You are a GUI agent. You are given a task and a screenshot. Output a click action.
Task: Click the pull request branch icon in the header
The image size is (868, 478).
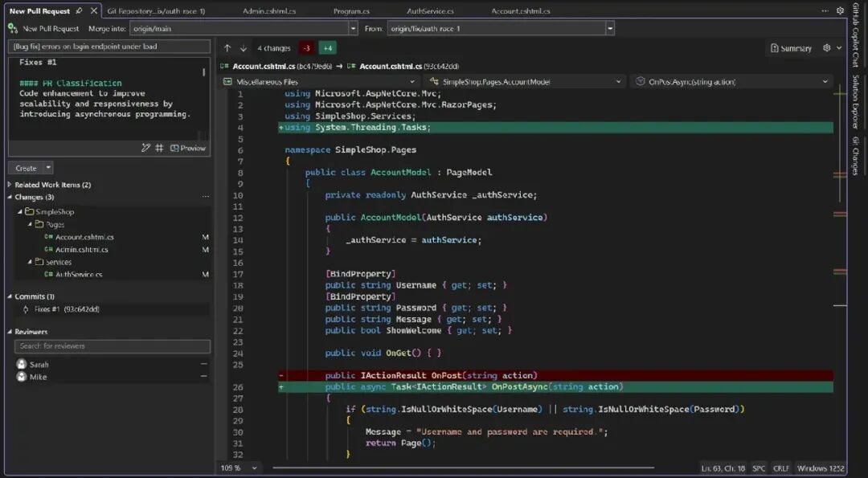click(x=12, y=27)
